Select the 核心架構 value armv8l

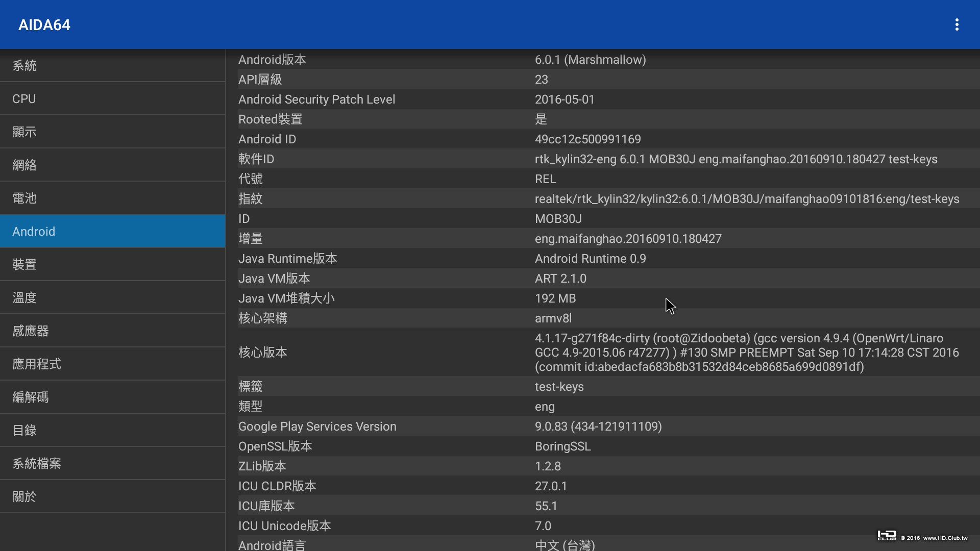553,318
